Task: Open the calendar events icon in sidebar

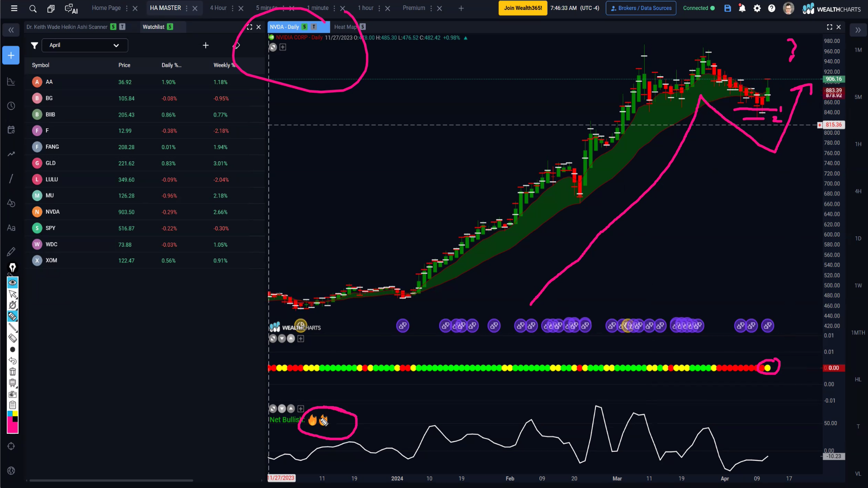Action: (11, 130)
